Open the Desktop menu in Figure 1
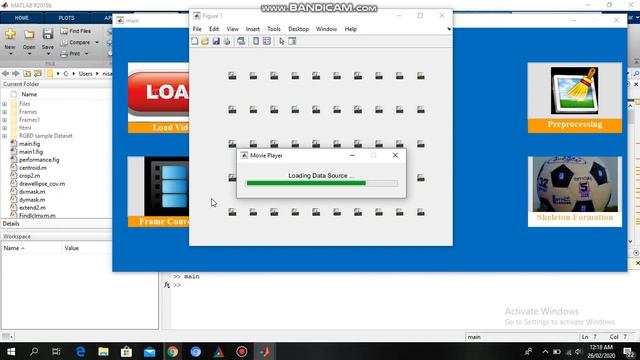Viewport: 640px width, 360px height. (x=298, y=29)
